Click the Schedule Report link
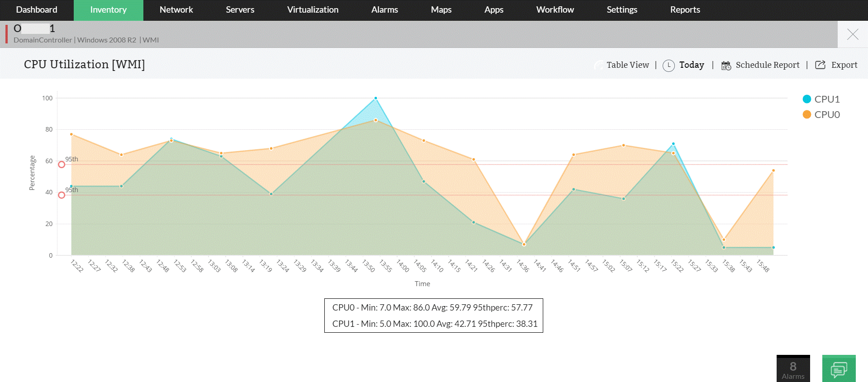Image resolution: width=868 pixels, height=382 pixels. 767,65
